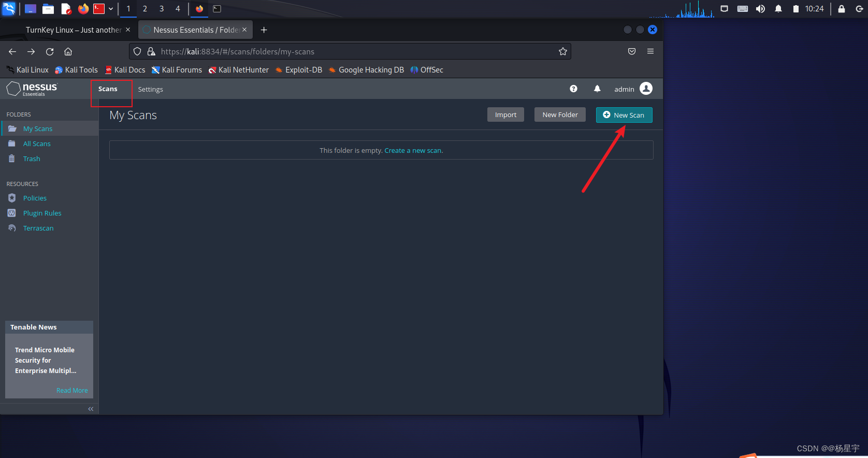Click the Import button
This screenshot has width=868, height=458.
tap(505, 115)
